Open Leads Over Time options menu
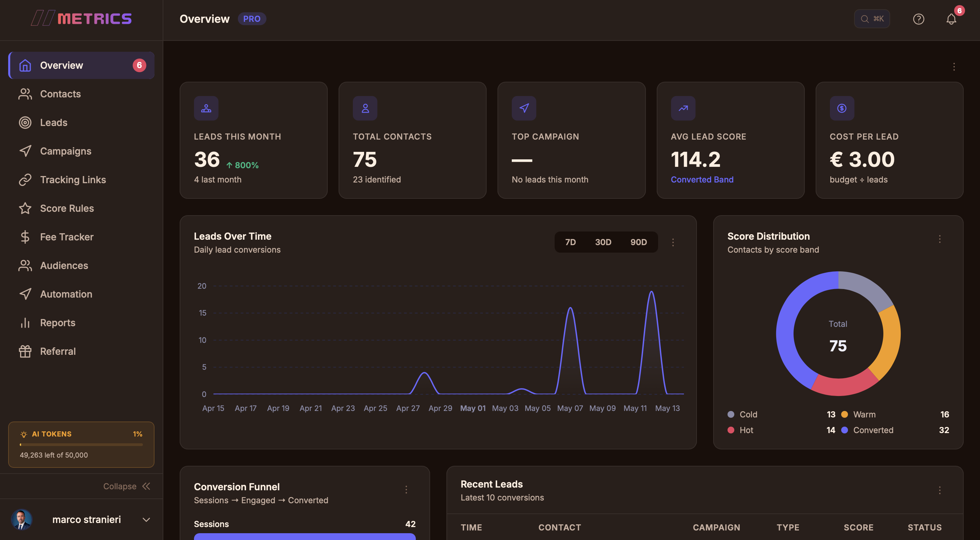The width and height of the screenshot is (980, 540). (x=673, y=242)
